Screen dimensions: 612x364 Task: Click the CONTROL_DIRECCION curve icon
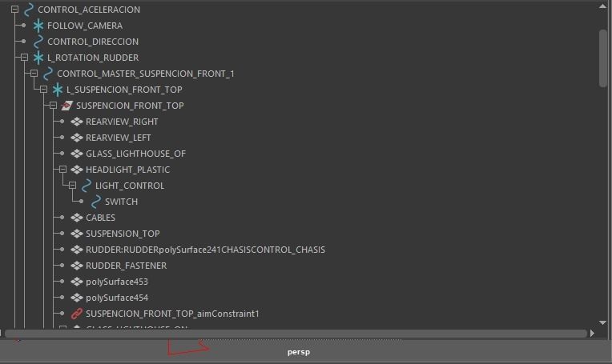(x=38, y=42)
